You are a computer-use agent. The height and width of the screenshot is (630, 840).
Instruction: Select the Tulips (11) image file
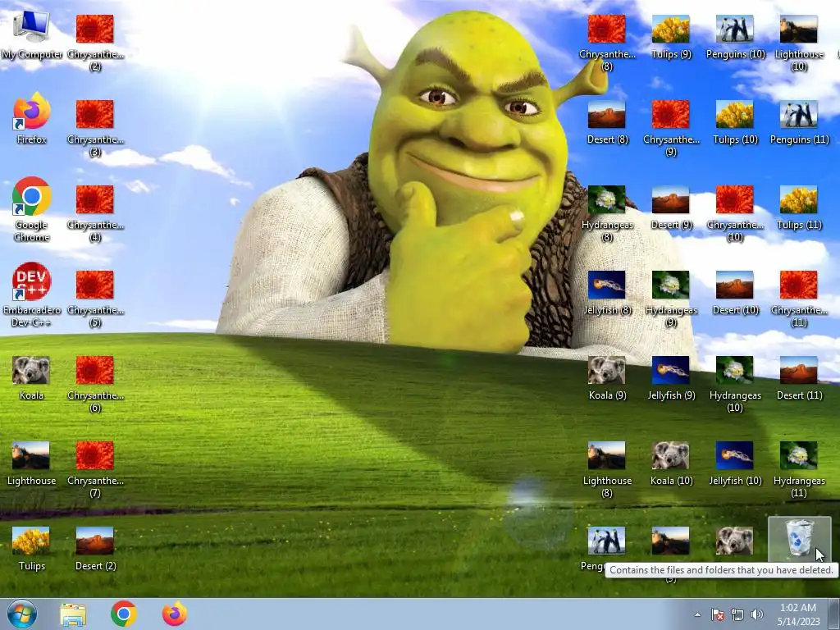point(799,208)
